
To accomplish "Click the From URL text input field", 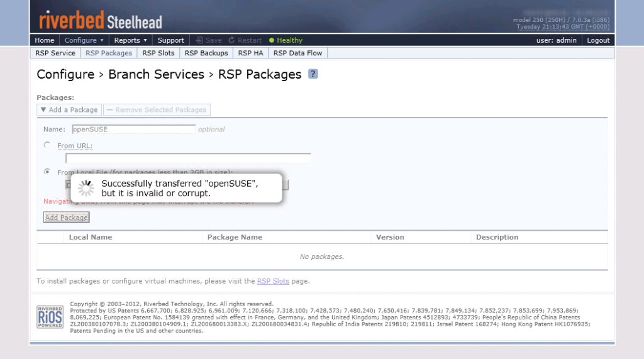I will pos(188,158).
